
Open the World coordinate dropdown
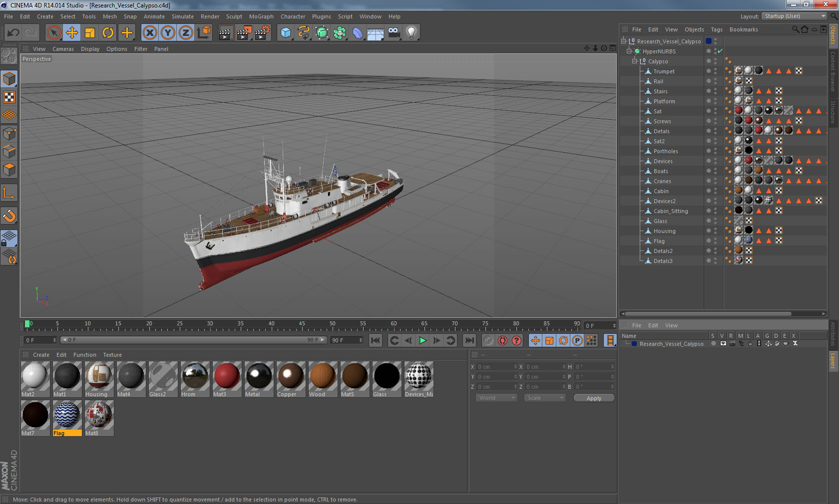click(496, 398)
